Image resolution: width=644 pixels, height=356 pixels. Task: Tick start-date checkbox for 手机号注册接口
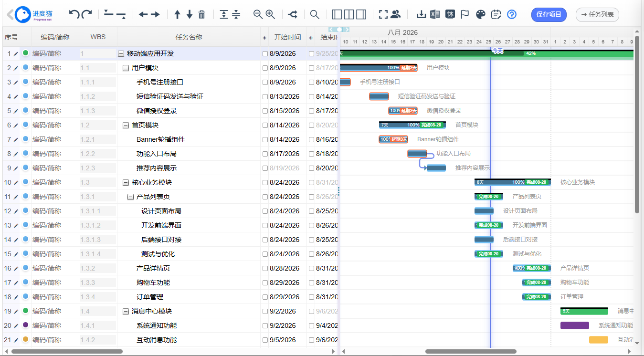(265, 83)
